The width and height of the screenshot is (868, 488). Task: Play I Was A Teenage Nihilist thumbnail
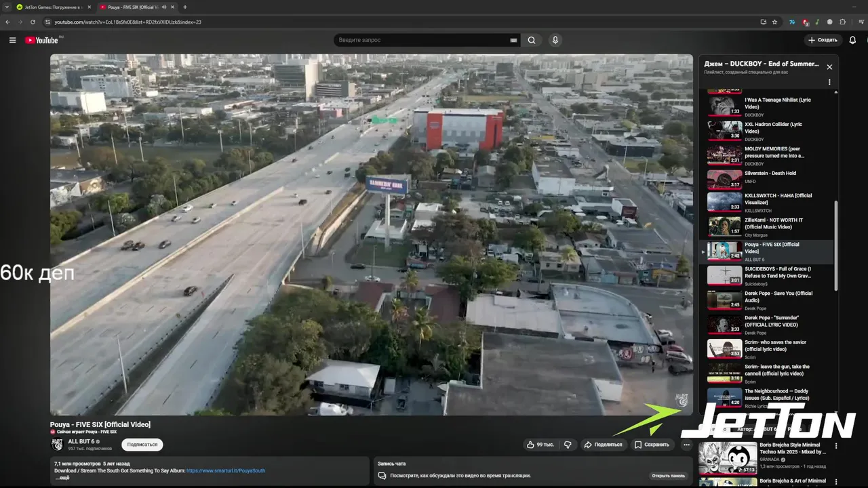point(724,106)
